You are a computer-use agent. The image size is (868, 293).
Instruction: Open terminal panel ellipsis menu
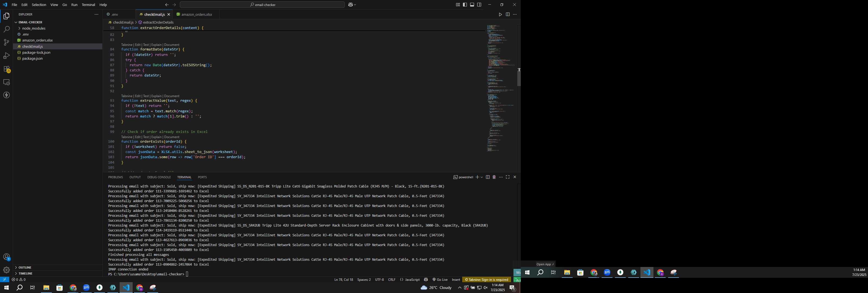(501, 177)
